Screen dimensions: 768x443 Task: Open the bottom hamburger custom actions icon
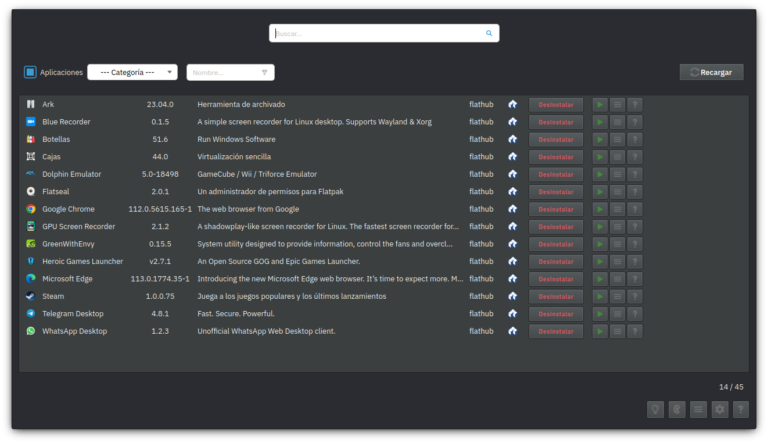[x=698, y=409]
